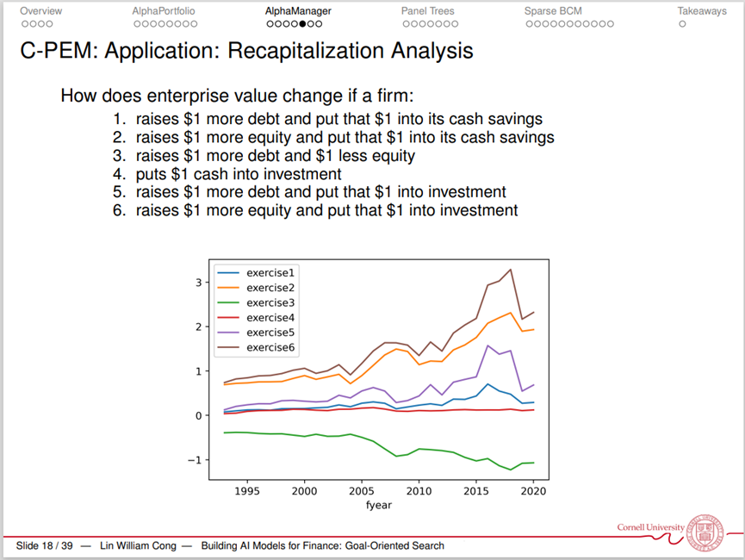Jump to the Takeaways section
Image resolution: width=745 pixels, height=560 pixels.
(x=702, y=11)
